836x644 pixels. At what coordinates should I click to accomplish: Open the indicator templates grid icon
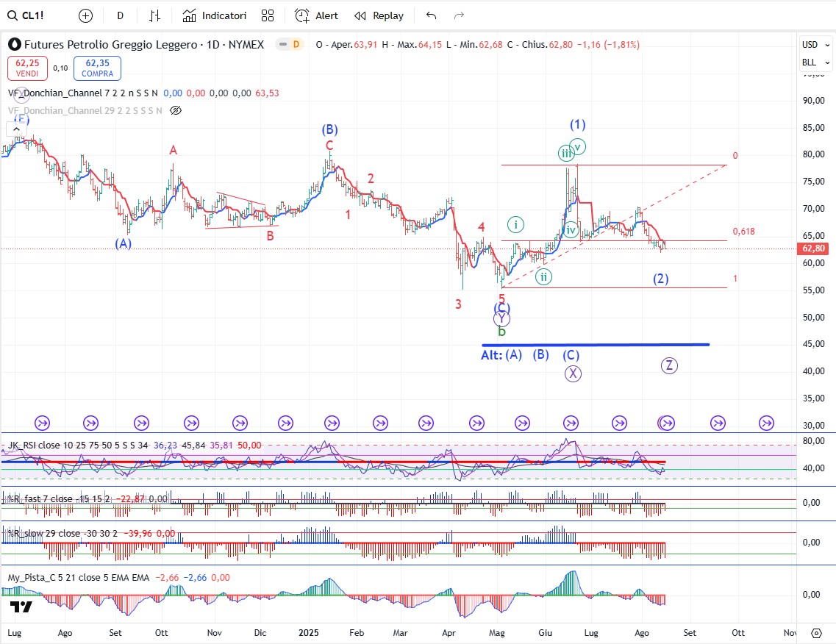tap(268, 15)
